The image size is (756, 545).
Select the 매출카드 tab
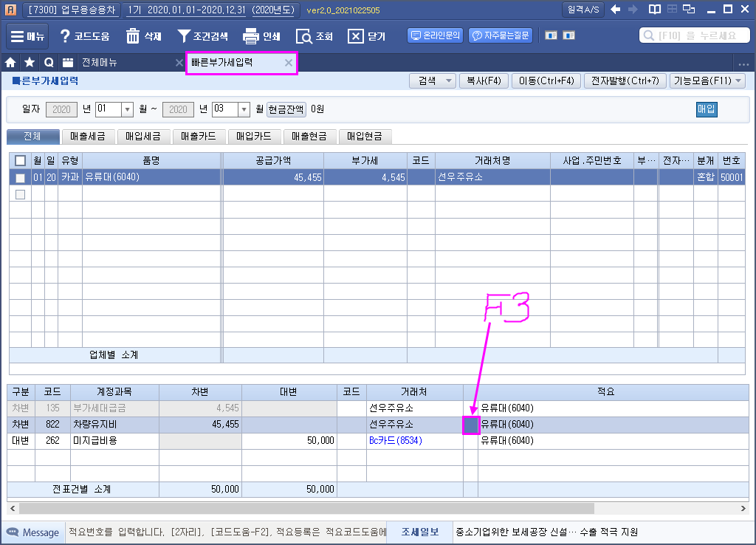pos(199,137)
